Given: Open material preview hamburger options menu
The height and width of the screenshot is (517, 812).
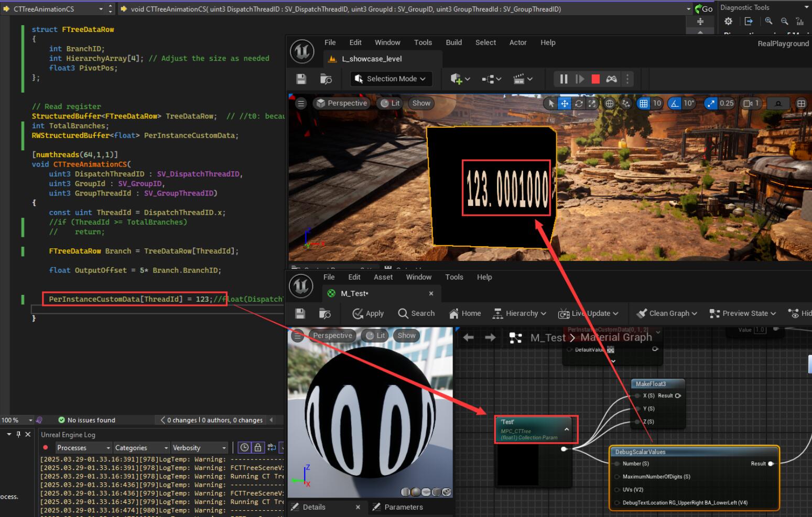Looking at the screenshot, I should (x=297, y=336).
